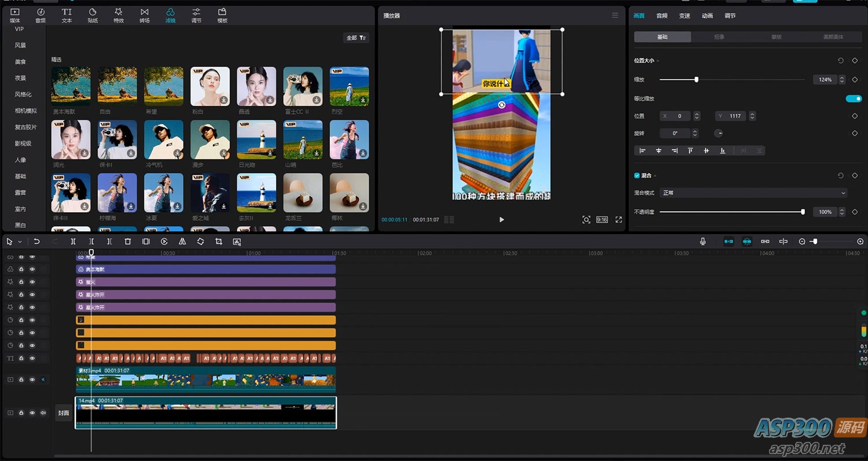Select the 人像 category in filter sidebar
This screenshot has height=461, width=868.
pos(20,160)
